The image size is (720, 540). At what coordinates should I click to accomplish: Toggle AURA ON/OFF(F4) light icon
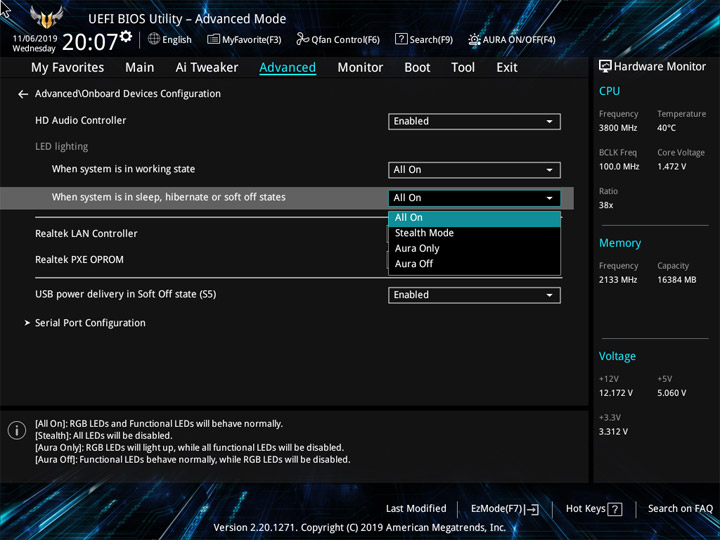[474, 39]
